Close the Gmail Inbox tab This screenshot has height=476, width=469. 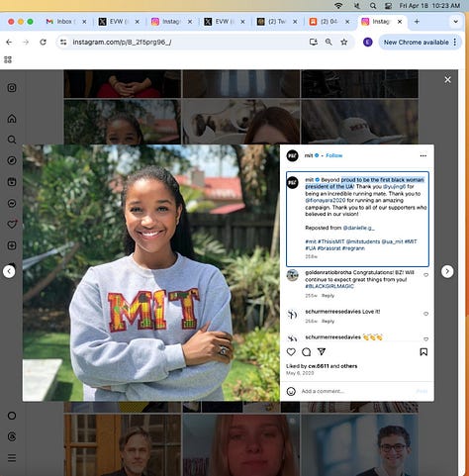click(x=84, y=22)
